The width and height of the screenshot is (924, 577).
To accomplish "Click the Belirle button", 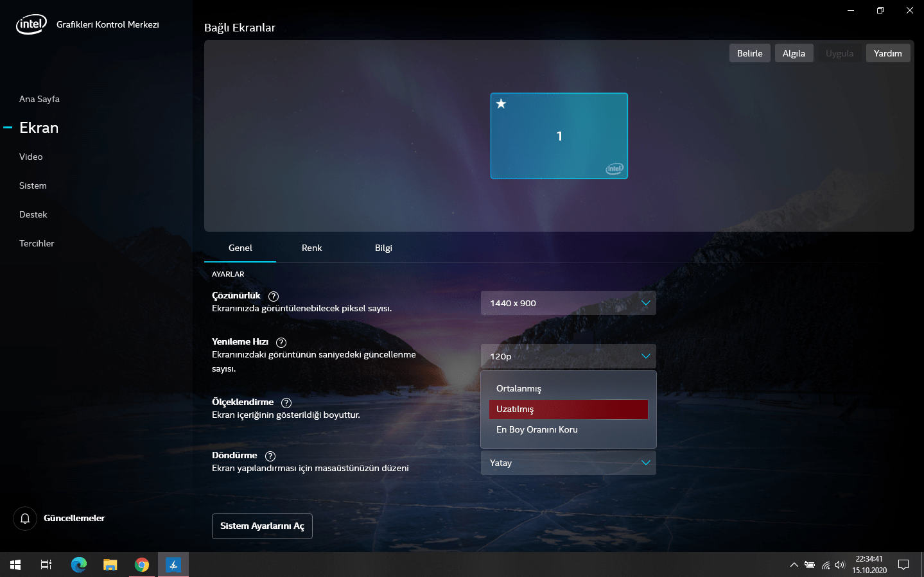I will [x=750, y=53].
